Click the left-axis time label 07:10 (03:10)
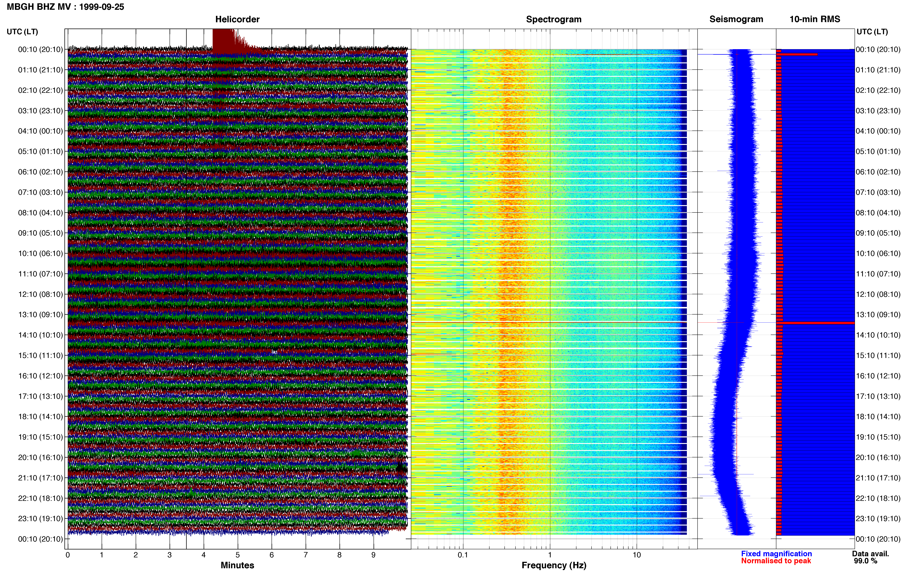This screenshot has height=578, width=924. 41,192
